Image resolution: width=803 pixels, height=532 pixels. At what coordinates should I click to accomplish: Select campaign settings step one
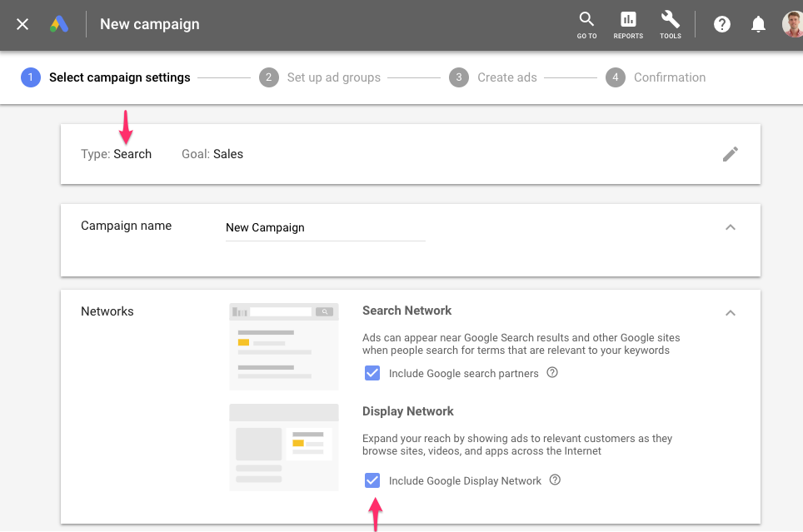pos(106,77)
